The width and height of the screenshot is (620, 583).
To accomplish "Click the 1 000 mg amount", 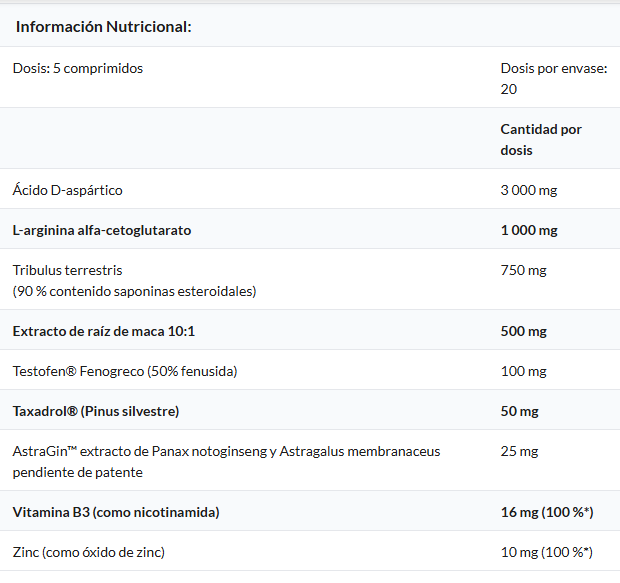I will 529,230.
